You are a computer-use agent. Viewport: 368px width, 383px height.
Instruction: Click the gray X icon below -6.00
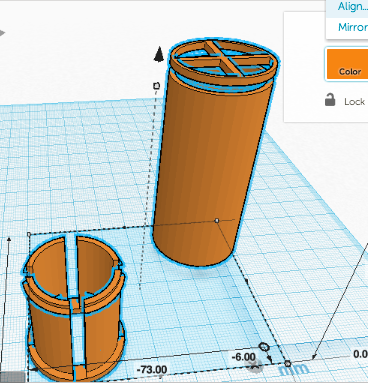coord(255,366)
